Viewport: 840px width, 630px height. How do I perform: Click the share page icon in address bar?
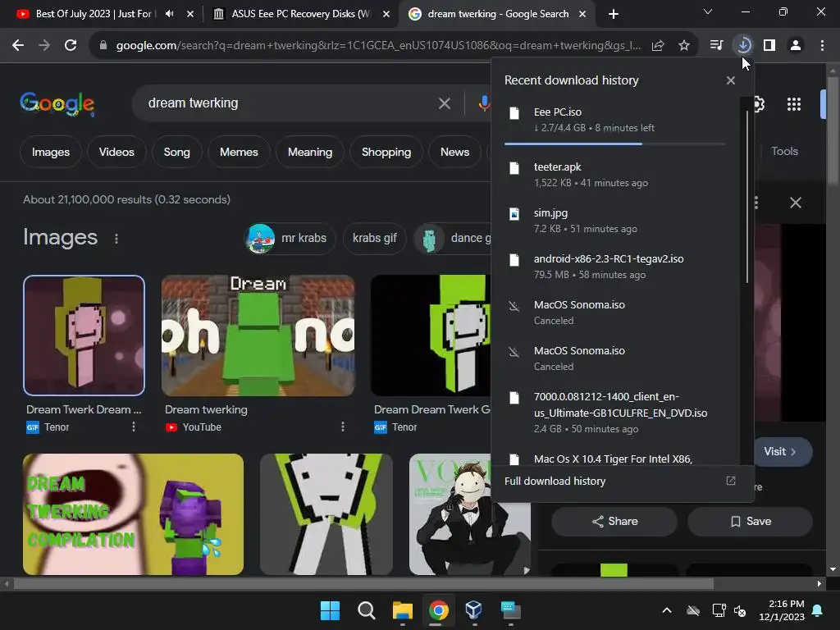[658, 46]
